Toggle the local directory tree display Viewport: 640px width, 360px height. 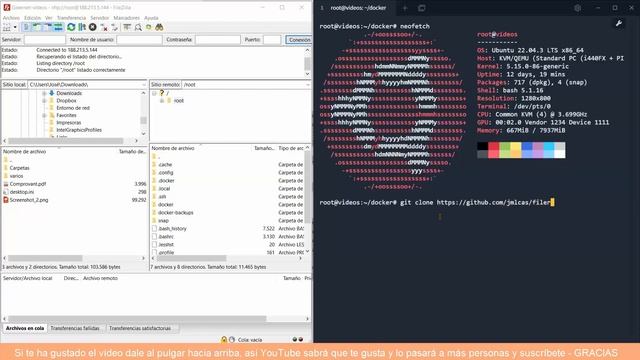[37, 27]
